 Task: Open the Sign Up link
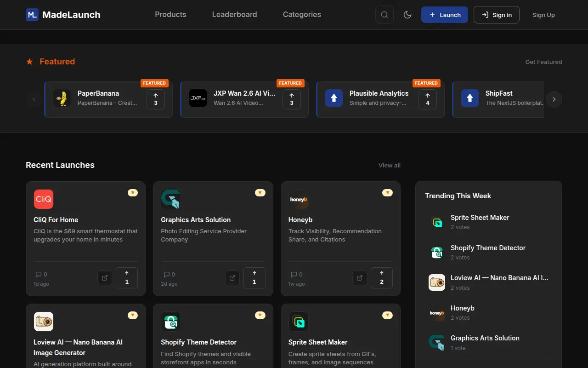point(543,15)
